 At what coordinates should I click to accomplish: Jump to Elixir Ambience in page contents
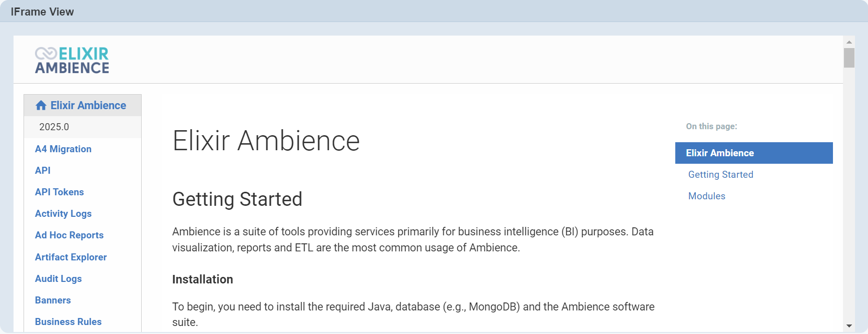click(x=719, y=153)
